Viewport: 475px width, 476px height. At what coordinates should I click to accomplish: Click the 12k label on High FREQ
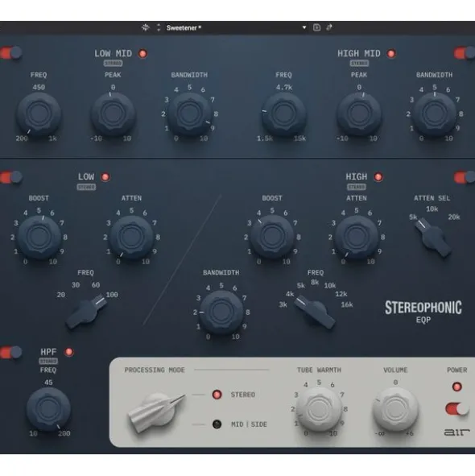tap(341, 294)
